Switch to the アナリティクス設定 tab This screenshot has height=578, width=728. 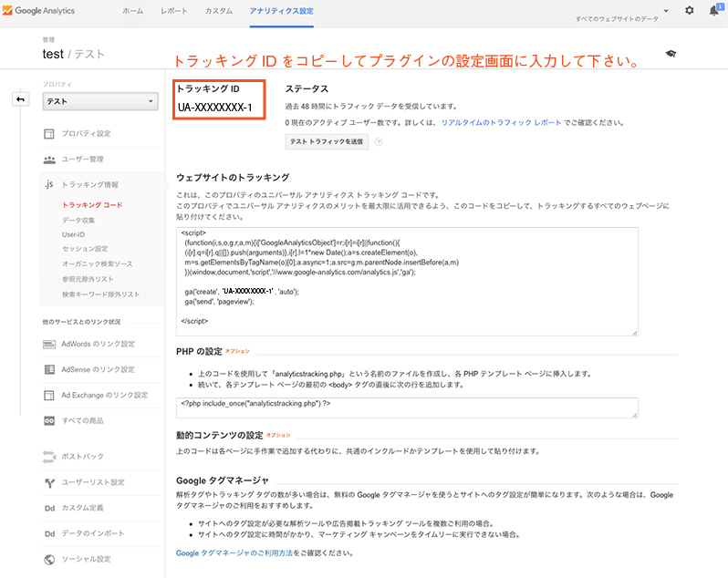(281, 11)
